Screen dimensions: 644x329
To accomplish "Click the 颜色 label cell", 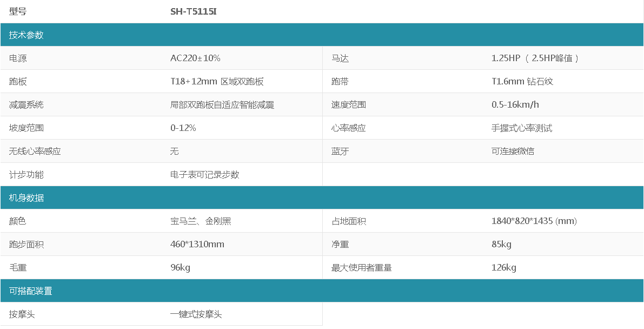I will pyautogui.click(x=18, y=221).
